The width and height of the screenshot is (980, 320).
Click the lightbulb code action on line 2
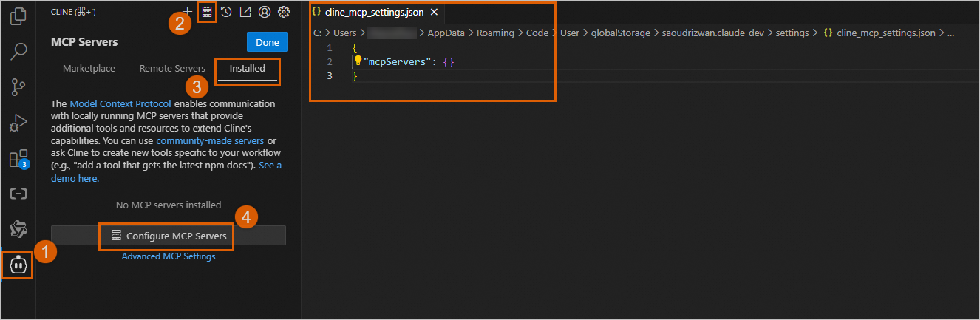[x=358, y=61]
